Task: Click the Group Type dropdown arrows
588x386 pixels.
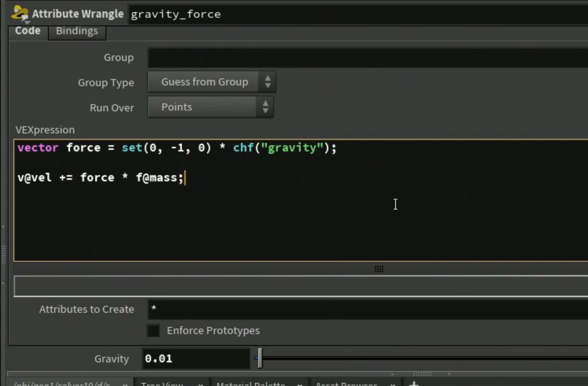Action: (268, 82)
